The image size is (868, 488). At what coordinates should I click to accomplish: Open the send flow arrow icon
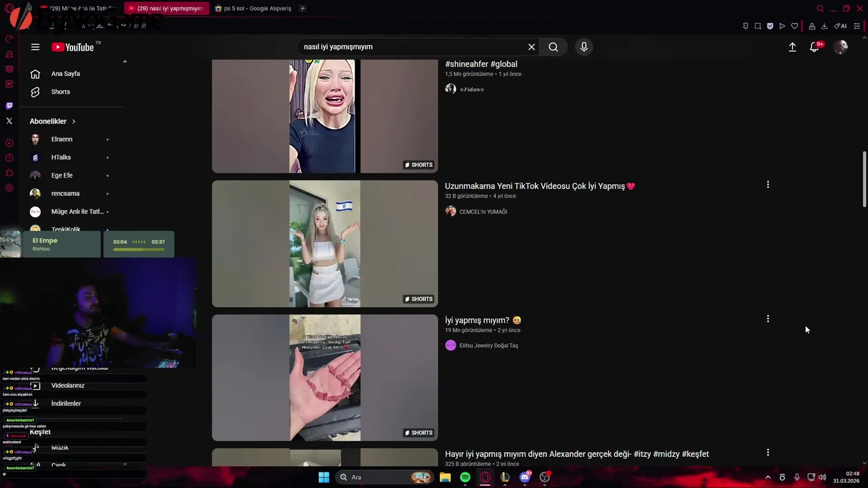click(x=782, y=26)
